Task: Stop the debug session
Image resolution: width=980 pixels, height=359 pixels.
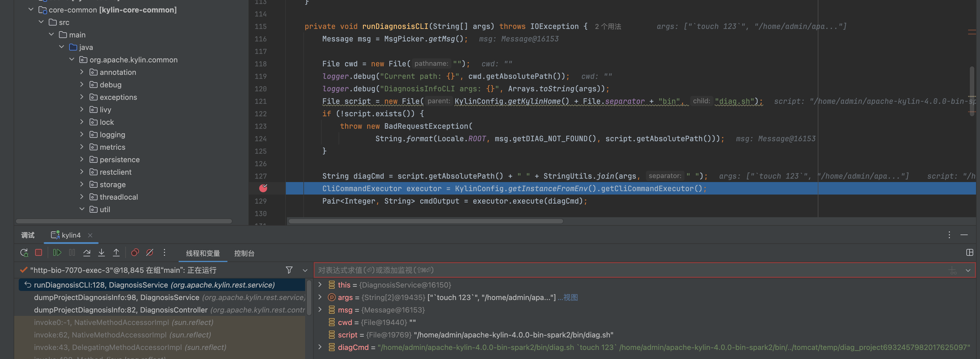Action: pyautogui.click(x=39, y=252)
